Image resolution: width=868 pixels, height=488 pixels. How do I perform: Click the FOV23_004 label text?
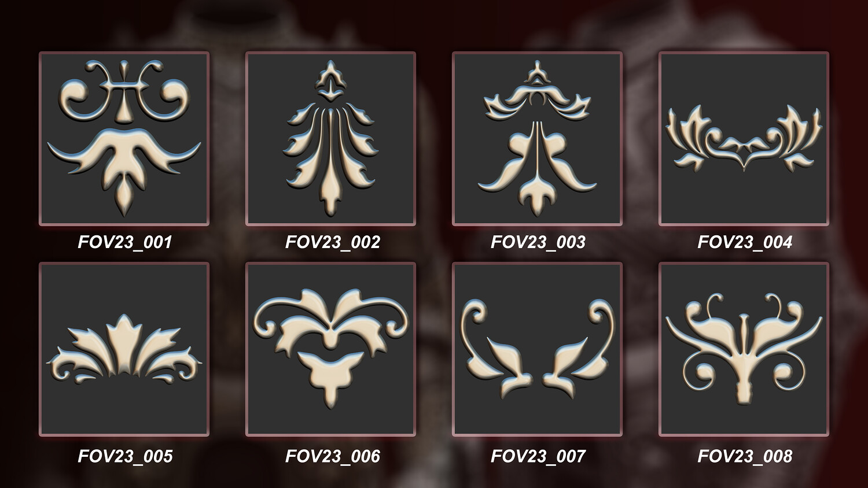745,242
